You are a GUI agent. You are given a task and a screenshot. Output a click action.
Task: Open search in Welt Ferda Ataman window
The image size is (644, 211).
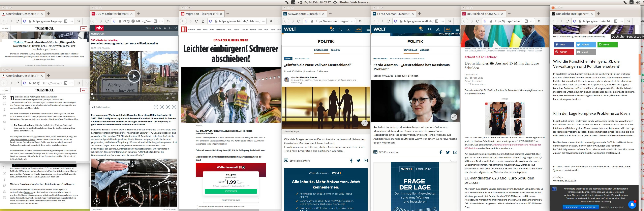430,29
